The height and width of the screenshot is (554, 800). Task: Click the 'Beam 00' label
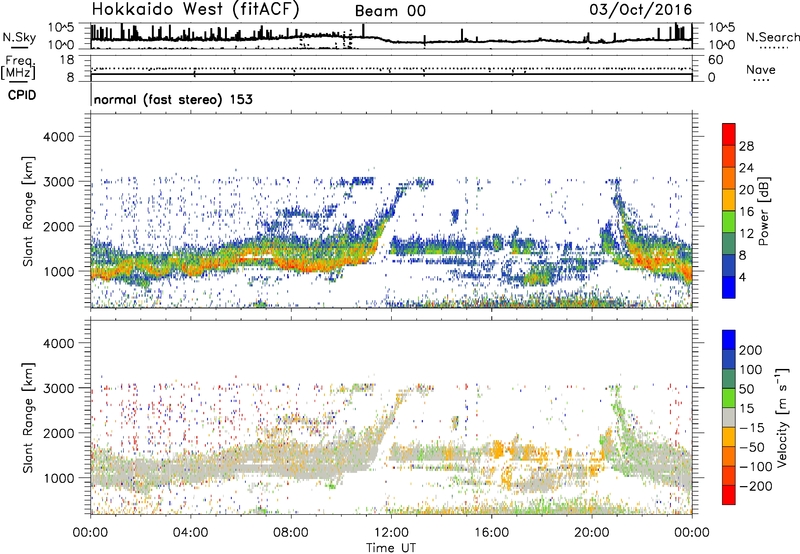[390, 11]
